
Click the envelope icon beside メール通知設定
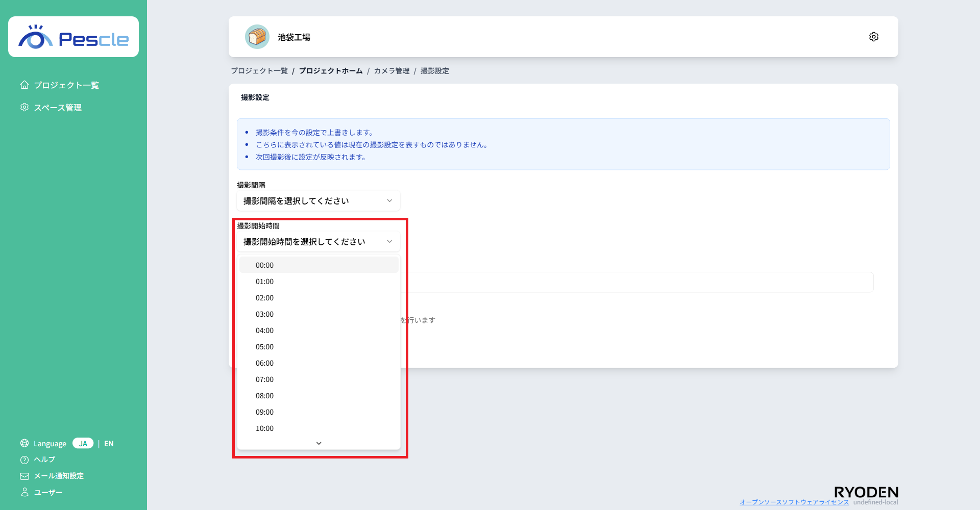coord(24,476)
